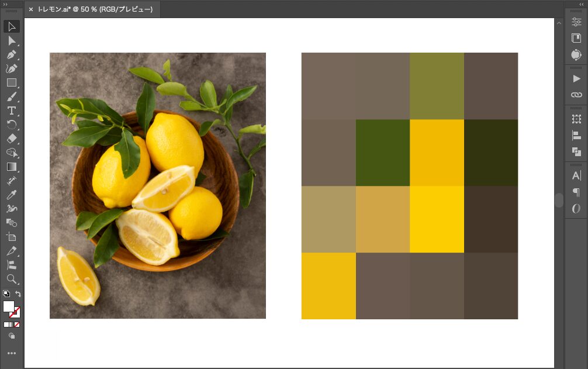Select the Curvature tool
588x369 pixels.
click(x=12, y=68)
